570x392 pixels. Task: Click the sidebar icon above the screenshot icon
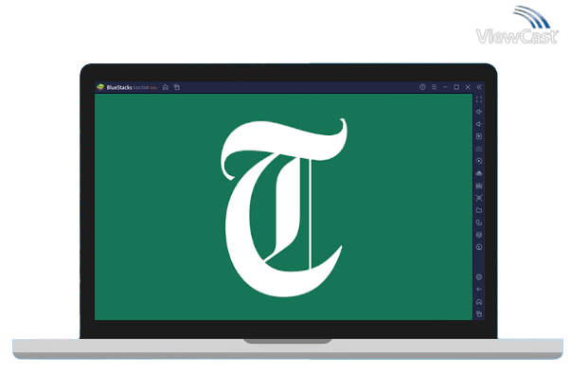click(x=479, y=186)
